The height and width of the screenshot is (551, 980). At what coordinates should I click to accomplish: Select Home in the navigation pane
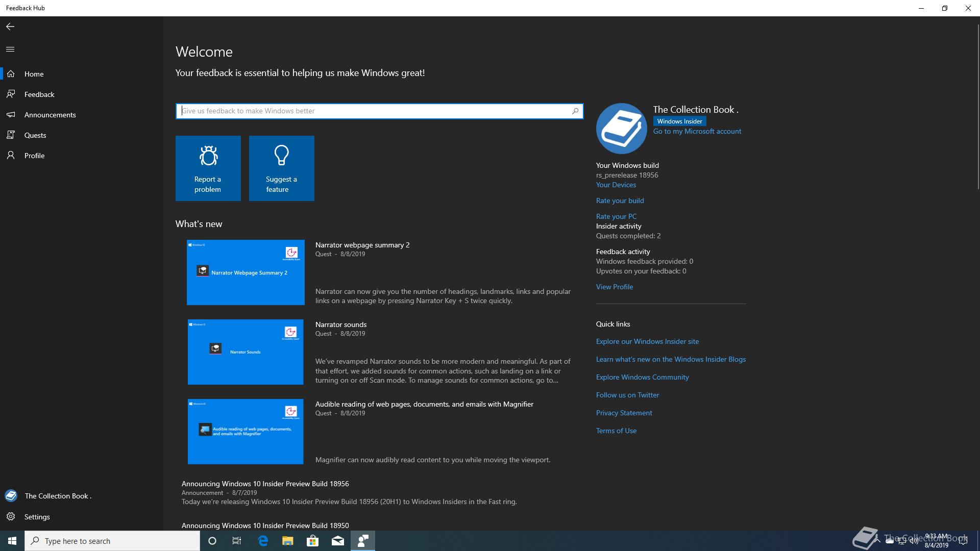[82, 74]
